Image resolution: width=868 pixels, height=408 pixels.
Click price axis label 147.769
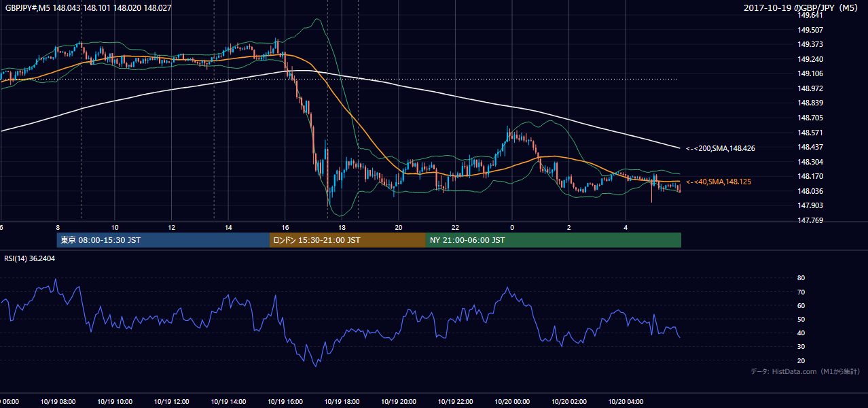pos(810,220)
